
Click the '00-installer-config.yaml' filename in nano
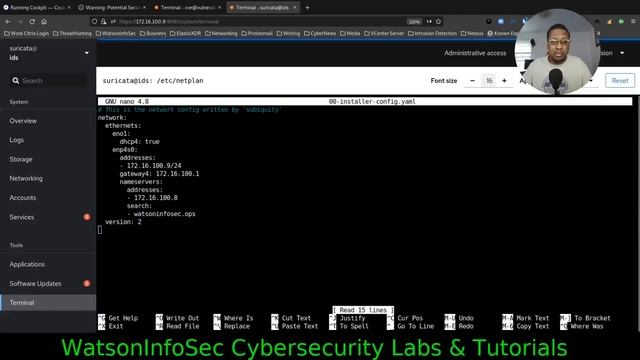372,102
